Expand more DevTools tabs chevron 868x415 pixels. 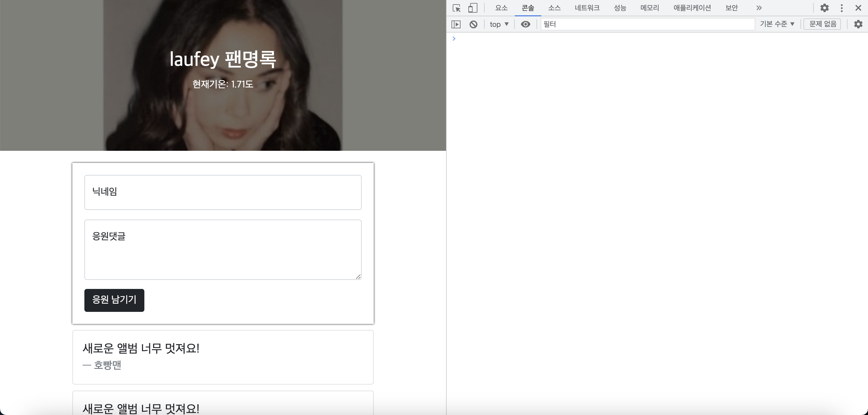[759, 8]
